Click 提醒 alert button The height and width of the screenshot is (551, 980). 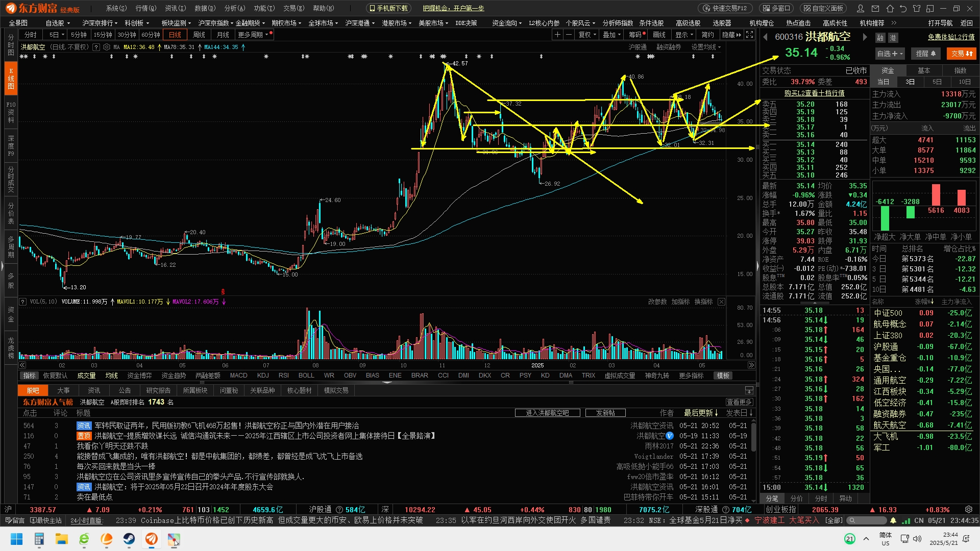tap(926, 54)
